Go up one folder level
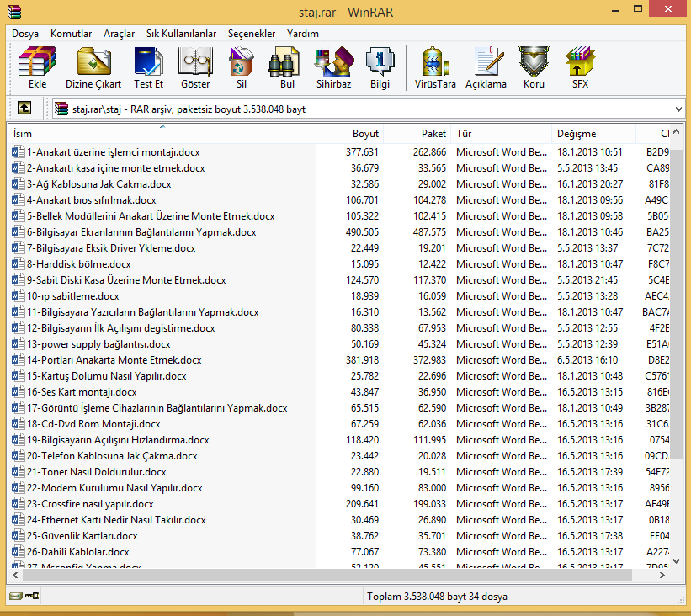The height and width of the screenshot is (616, 691). tap(24, 108)
